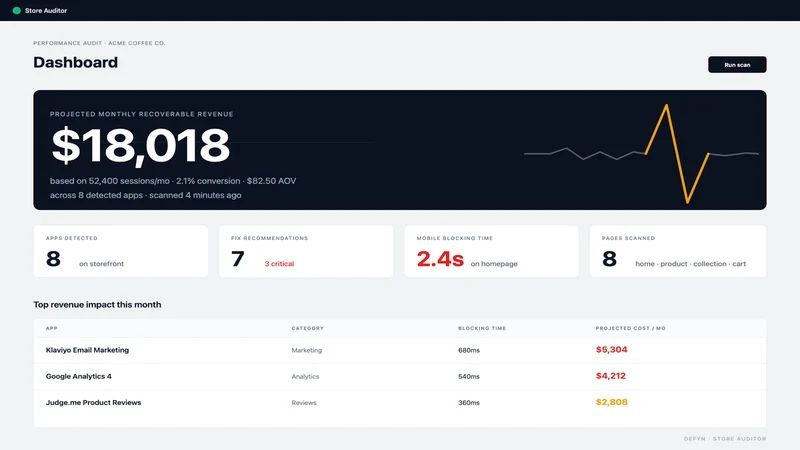Open the Mobile Blocking Time card
Viewport: 800px width, 450px height.
coord(491,252)
